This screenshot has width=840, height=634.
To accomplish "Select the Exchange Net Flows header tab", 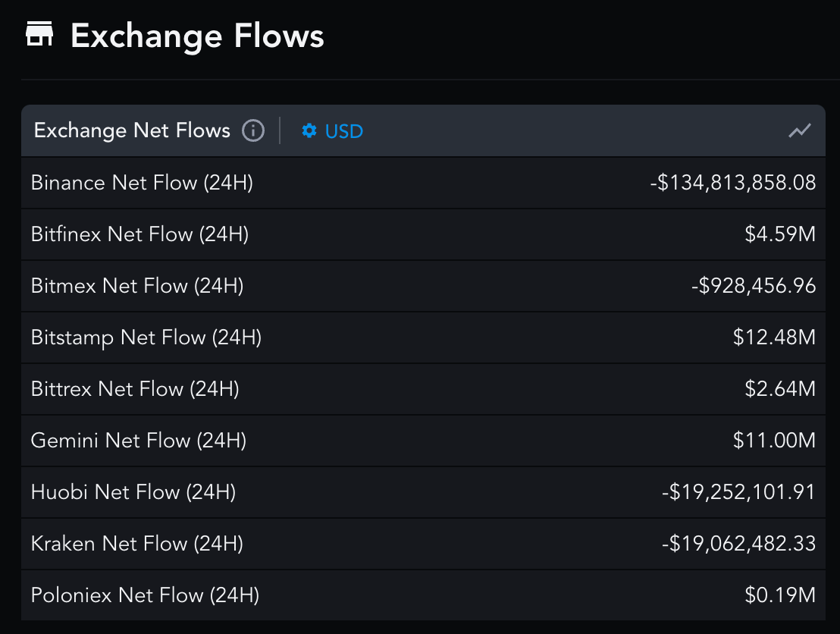I will [131, 130].
